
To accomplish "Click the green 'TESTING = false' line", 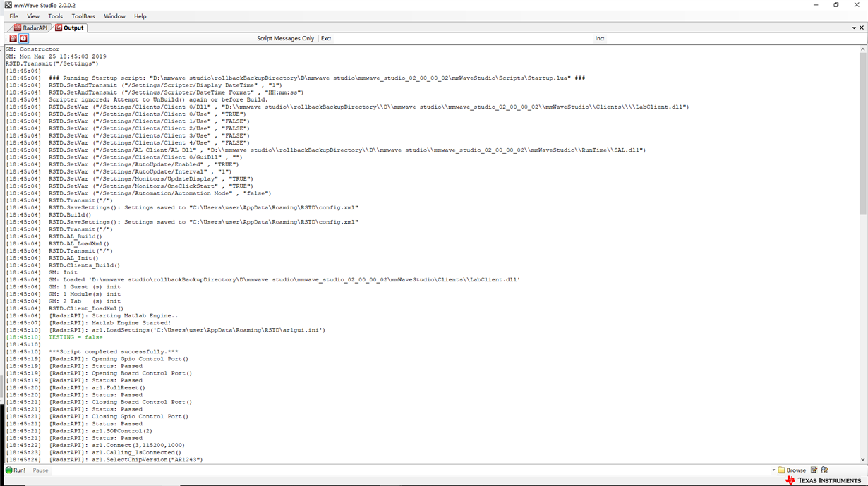I will [x=54, y=337].
